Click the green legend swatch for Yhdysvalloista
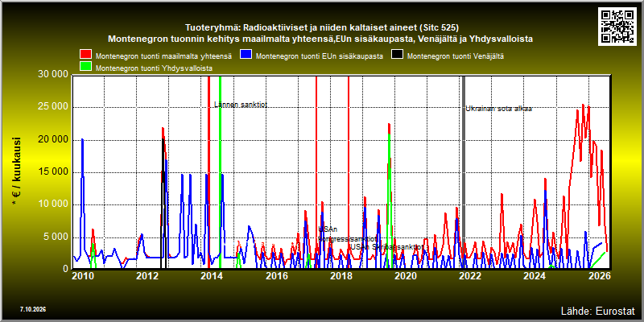Image resolution: width=644 pixels, height=322 pixels. (85, 66)
